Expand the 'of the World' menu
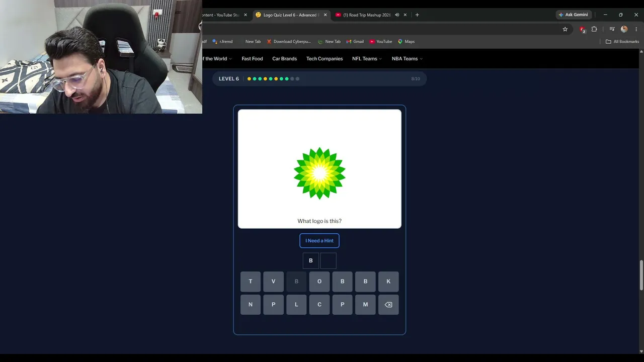Viewport: 644px width, 362px height. (x=217, y=59)
